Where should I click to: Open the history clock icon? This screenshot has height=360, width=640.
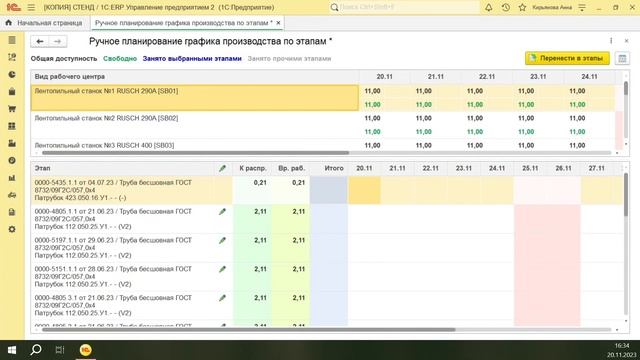[x=506, y=7]
